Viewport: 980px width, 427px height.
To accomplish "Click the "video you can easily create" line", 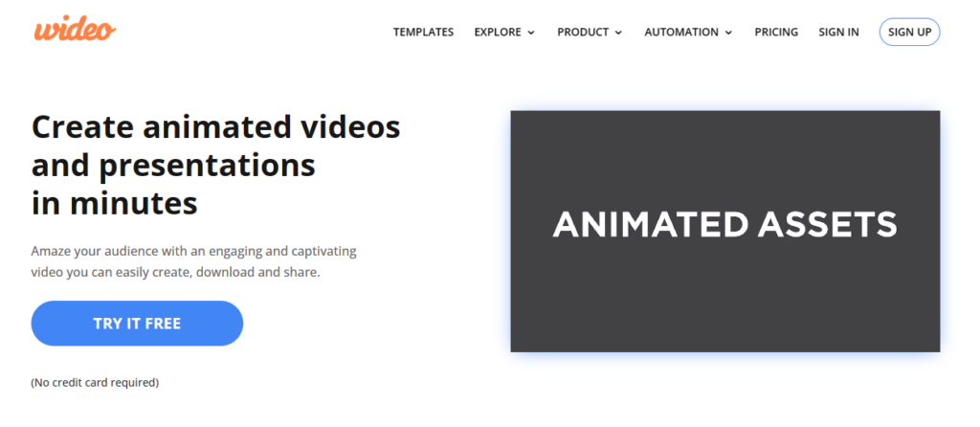I will [175, 272].
